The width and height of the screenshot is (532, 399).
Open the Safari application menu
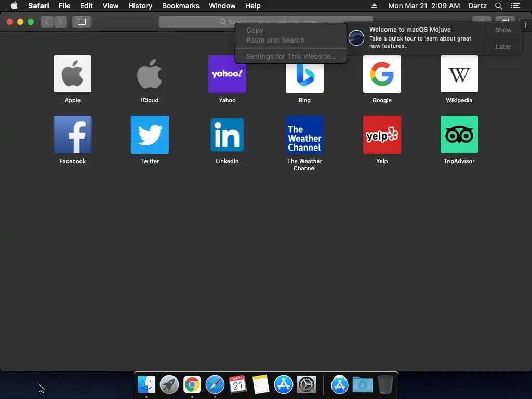38,6
